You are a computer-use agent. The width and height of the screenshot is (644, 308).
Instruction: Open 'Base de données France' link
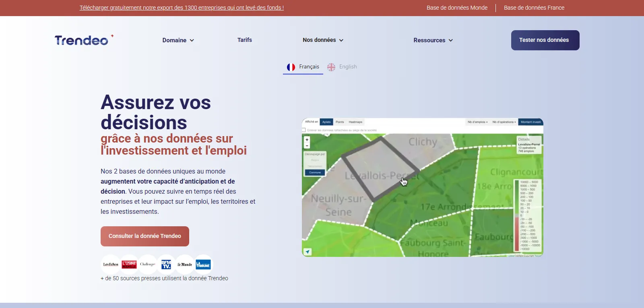(x=534, y=8)
